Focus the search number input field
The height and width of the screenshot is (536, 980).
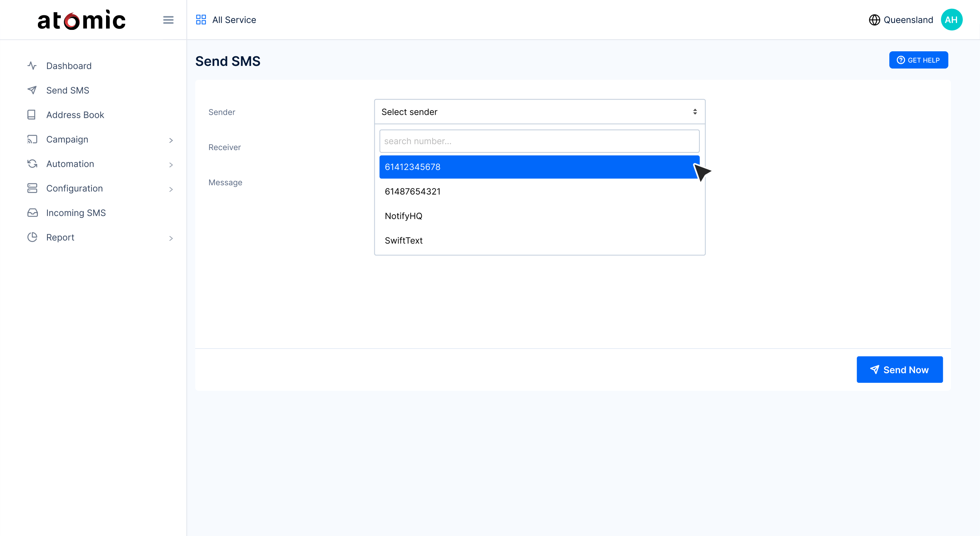click(539, 141)
